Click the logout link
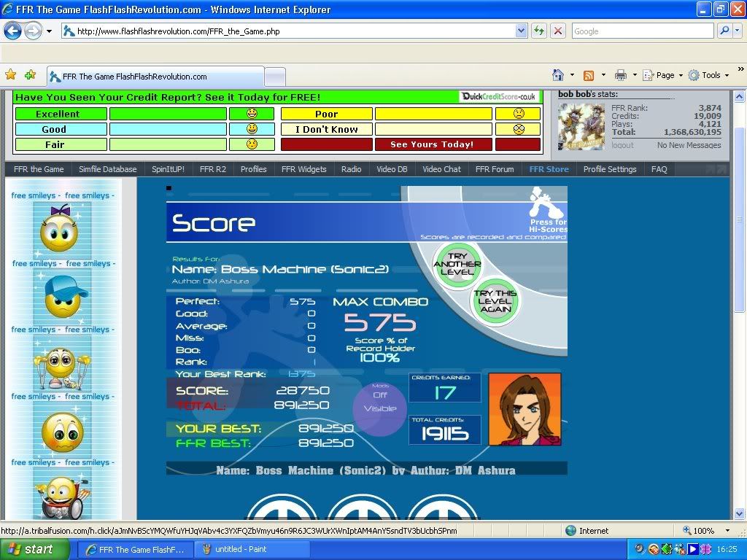The height and width of the screenshot is (560, 747). coord(622,145)
